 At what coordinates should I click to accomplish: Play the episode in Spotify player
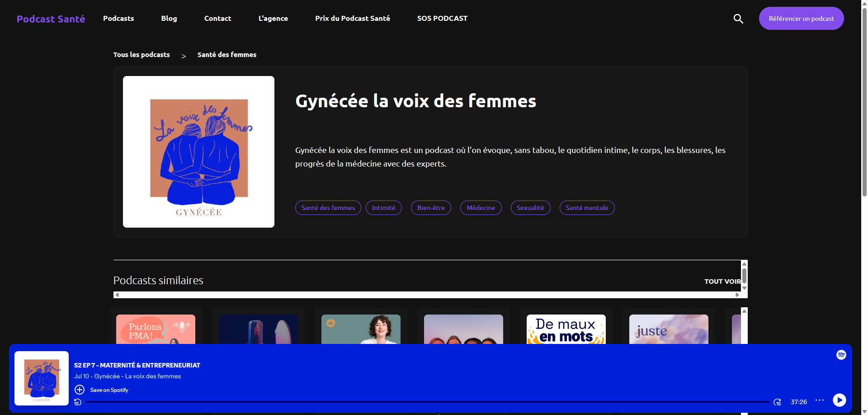click(x=839, y=400)
